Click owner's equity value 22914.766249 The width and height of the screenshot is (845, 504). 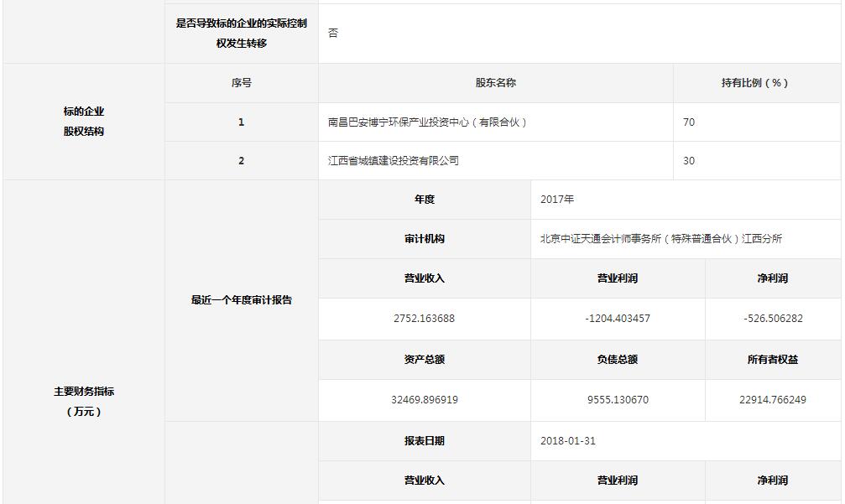pyautogui.click(x=773, y=400)
